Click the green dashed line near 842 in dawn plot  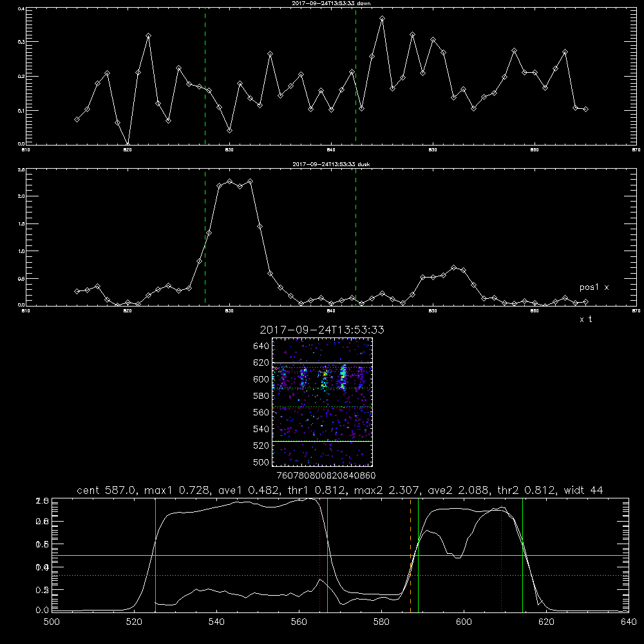click(x=355, y=77)
